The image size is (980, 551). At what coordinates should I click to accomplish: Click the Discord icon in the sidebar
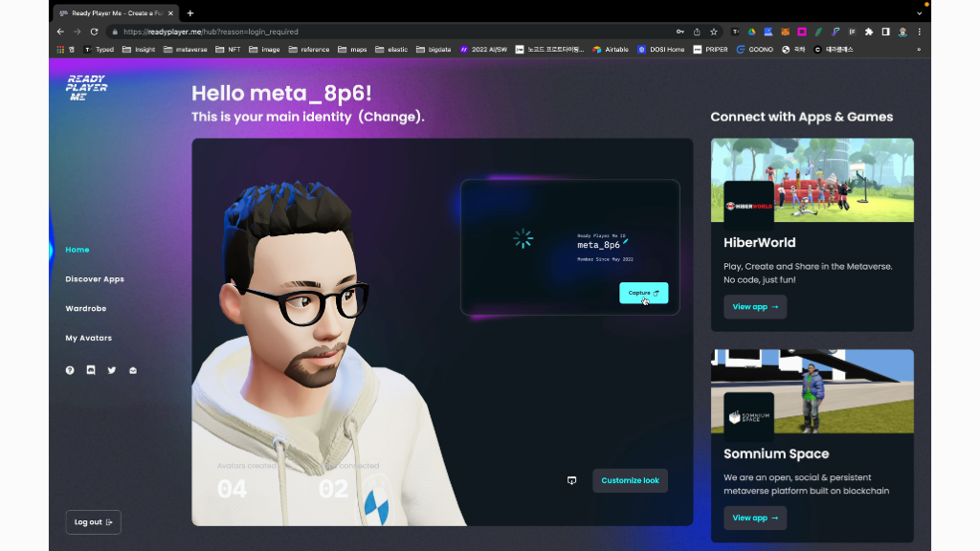click(91, 370)
